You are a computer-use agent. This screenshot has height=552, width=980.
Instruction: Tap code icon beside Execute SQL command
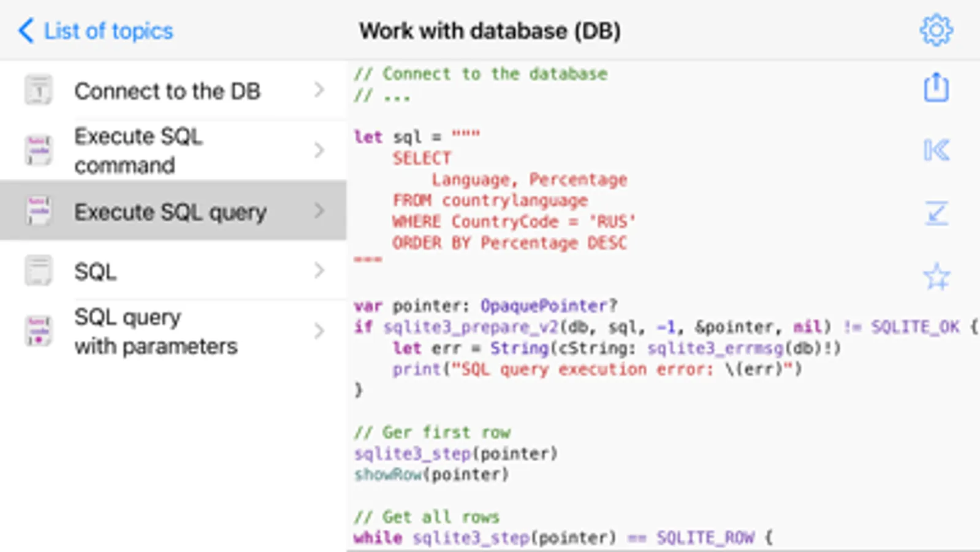39,150
